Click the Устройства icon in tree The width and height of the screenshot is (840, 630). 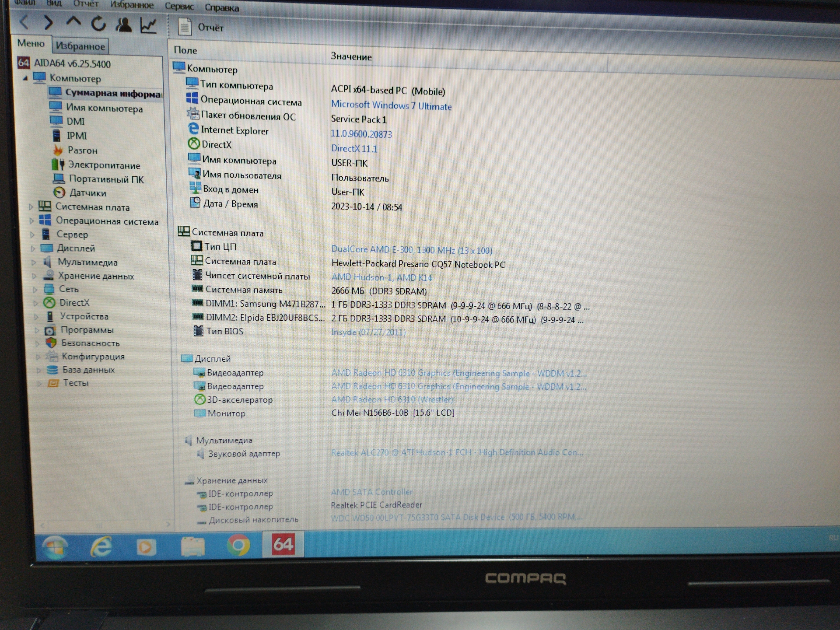[49, 316]
